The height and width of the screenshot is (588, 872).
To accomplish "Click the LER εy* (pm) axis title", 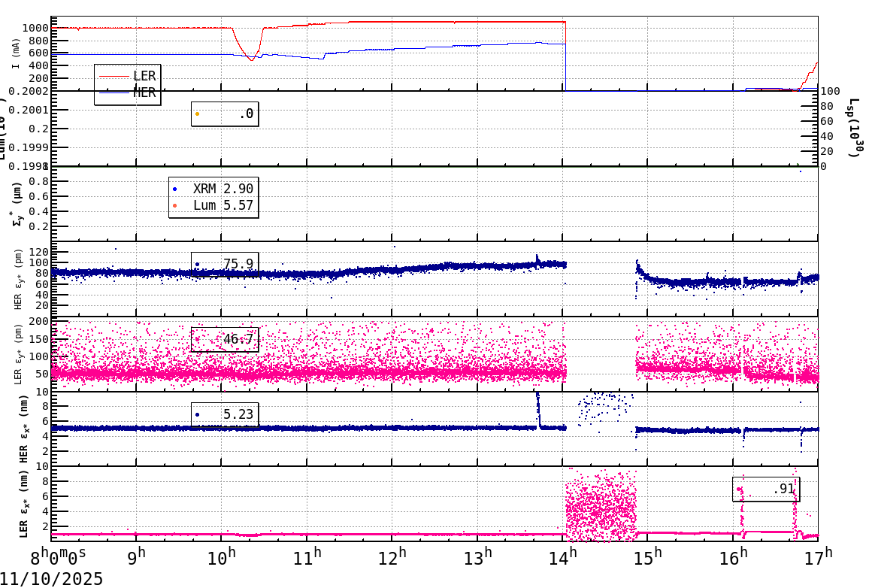I will click(x=18, y=354).
